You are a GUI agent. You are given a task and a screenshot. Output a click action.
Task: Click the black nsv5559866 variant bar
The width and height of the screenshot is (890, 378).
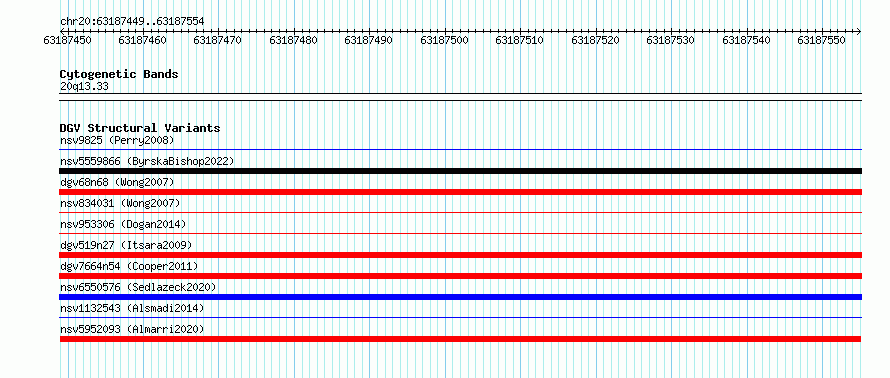[460, 171]
